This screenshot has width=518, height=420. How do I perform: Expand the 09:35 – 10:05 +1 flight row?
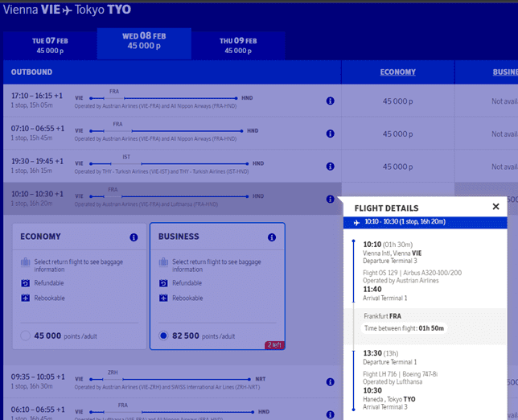point(172,381)
